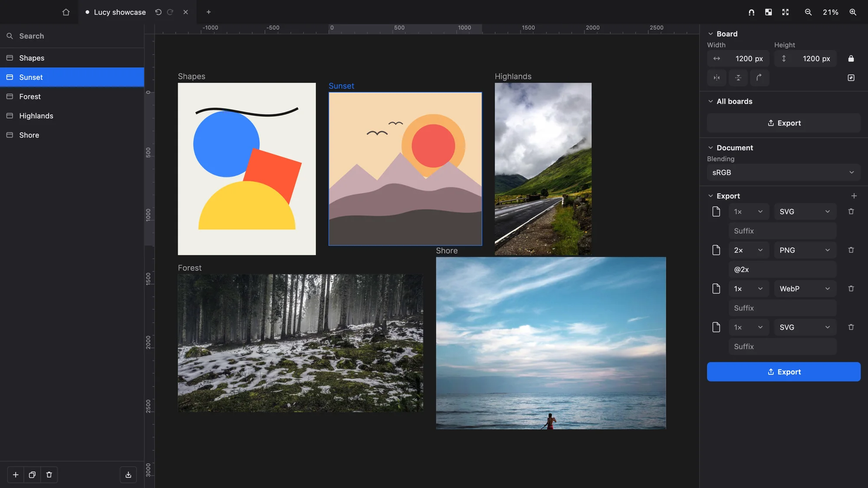Open the WebP format dropdown
Screen dimensions: 868x488
805,289
